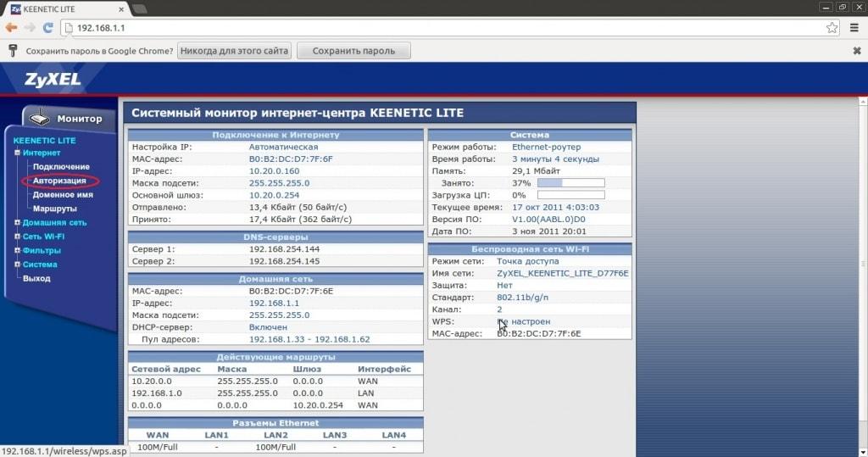Image resolution: width=868 pixels, height=457 pixels.
Task: Click the gateway 10.20.0.254 link
Action: coord(274,195)
